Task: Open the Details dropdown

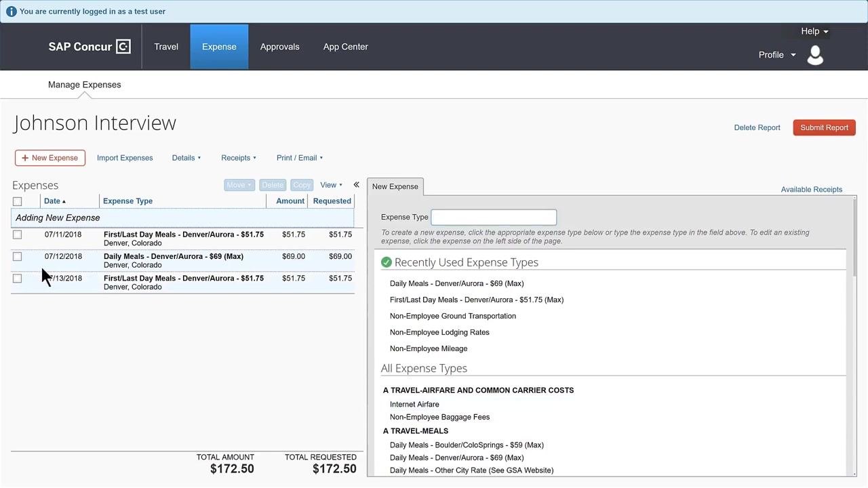Action: point(186,158)
